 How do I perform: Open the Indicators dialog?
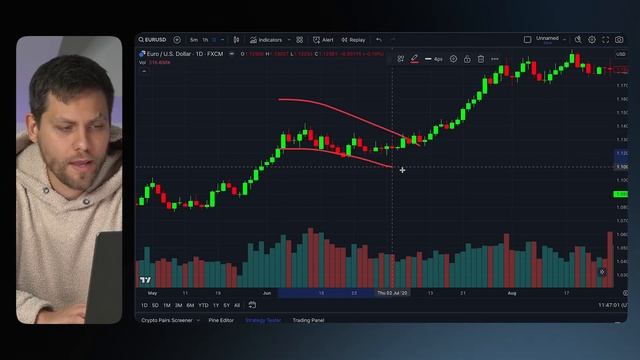coord(266,40)
